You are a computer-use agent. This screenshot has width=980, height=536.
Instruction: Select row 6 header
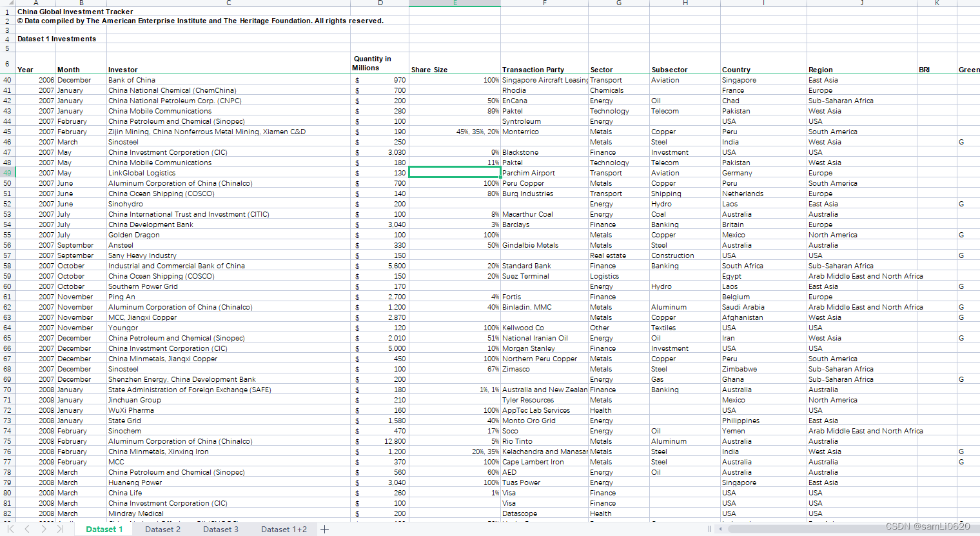click(x=7, y=63)
